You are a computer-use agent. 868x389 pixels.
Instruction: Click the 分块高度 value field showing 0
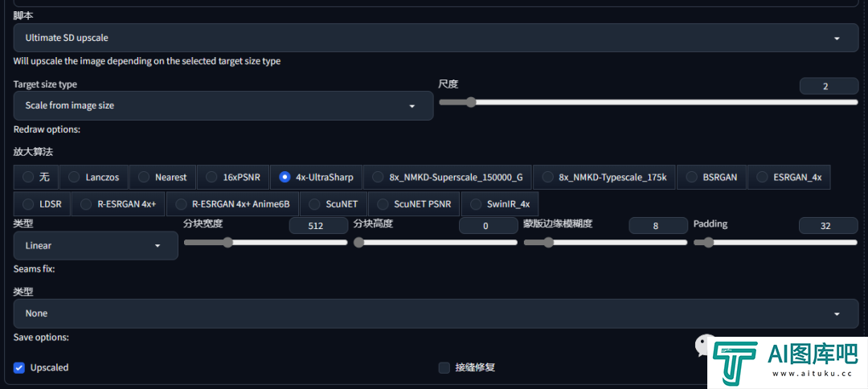(x=489, y=226)
